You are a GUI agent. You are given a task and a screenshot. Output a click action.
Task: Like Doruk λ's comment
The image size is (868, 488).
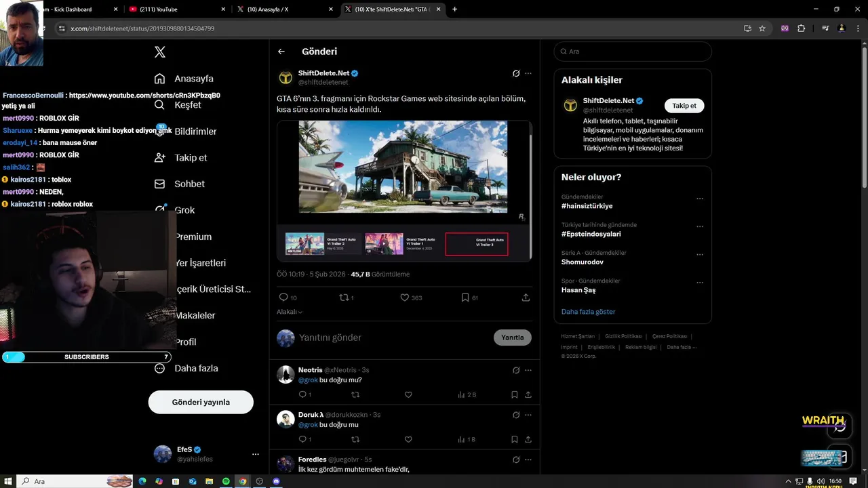[x=408, y=439]
